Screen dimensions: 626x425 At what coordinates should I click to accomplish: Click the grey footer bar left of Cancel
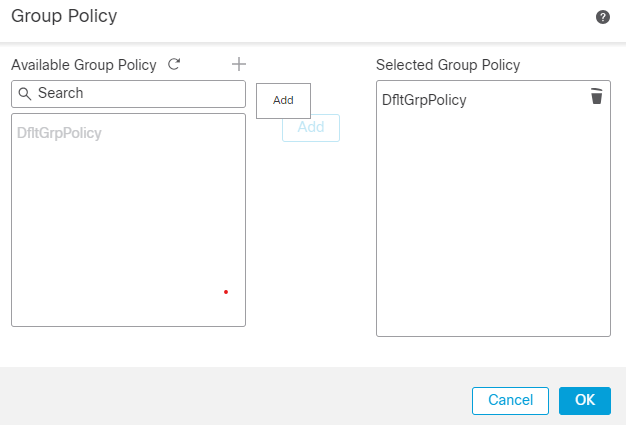click(230, 400)
